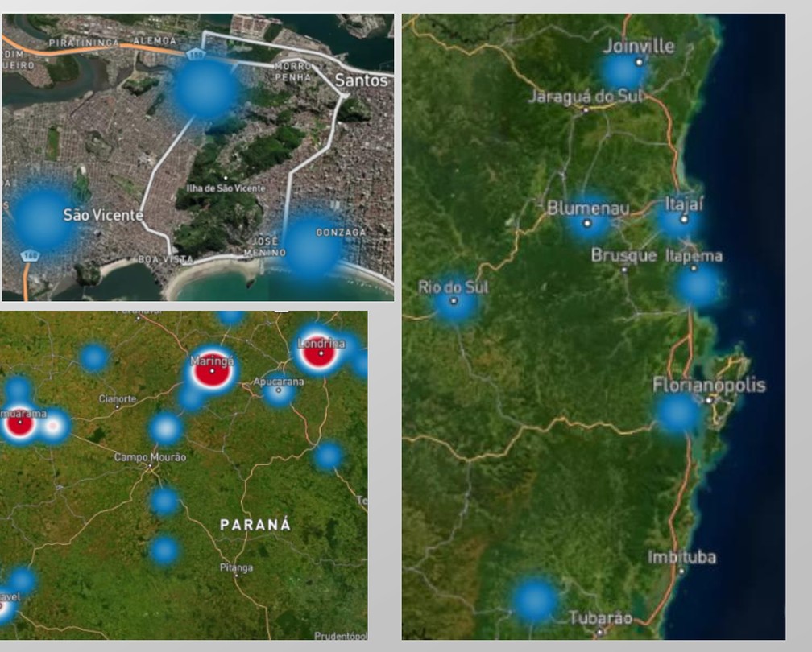Select the Campo Mourão city label

pos(150,457)
